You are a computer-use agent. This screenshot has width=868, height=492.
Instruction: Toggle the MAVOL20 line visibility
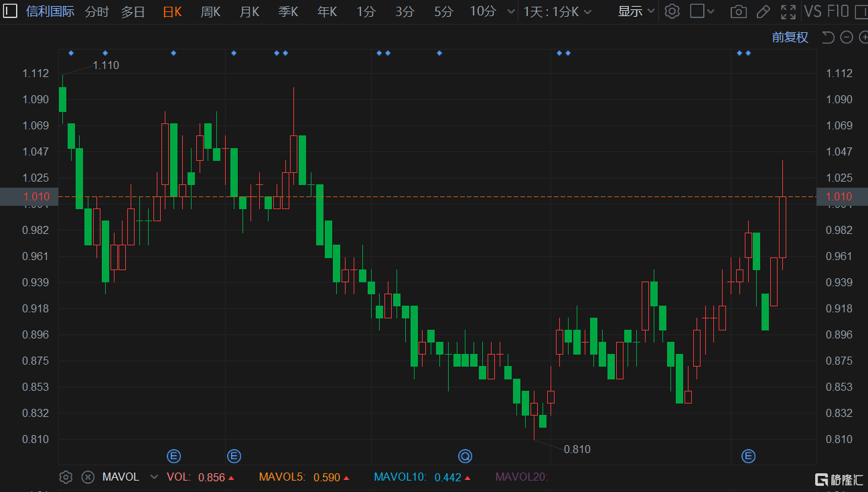(x=522, y=477)
